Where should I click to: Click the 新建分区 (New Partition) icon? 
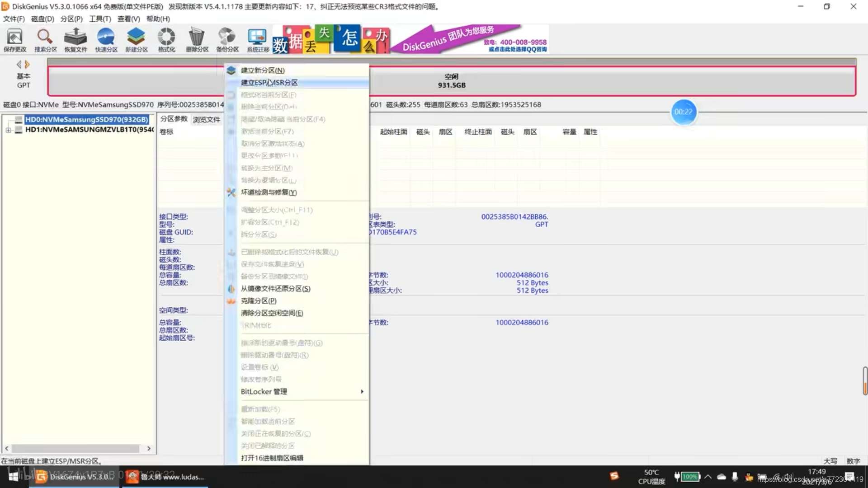(x=136, y=40)
